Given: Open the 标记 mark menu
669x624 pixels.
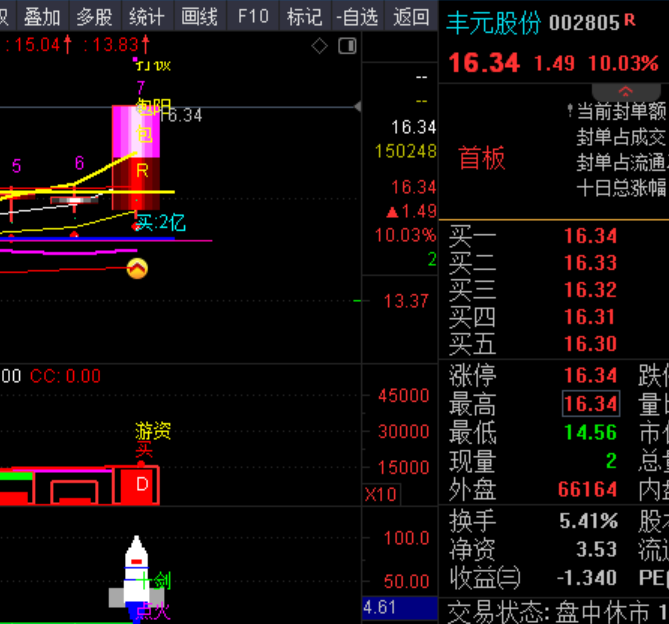Looking at the screenshot, I should [x=305, y=16].
